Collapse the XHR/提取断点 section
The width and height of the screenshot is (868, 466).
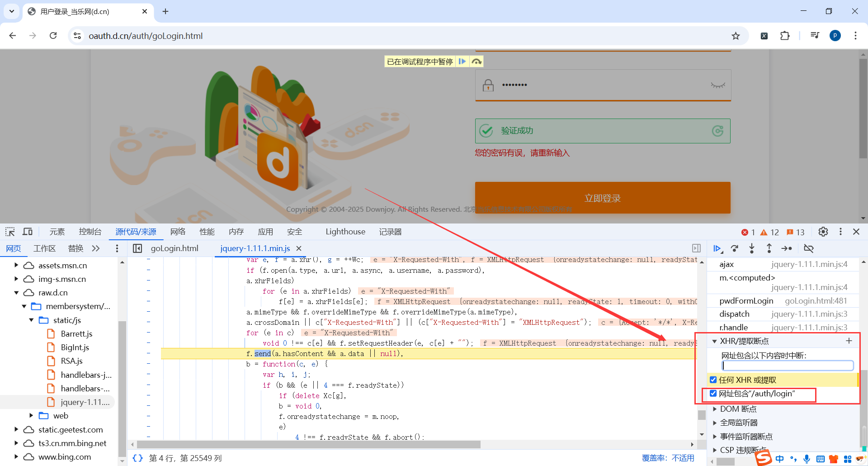click(x=715, y=341)
